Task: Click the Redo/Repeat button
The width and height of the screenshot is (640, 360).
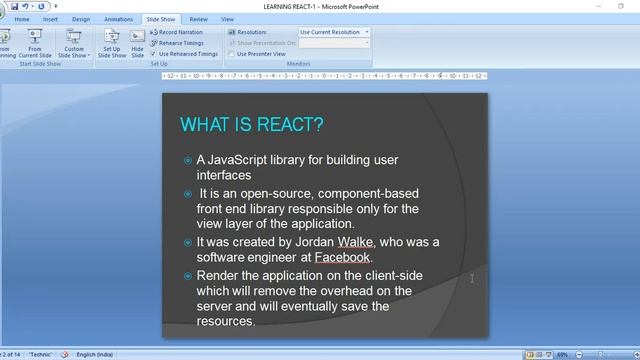Action: (41, 7)
